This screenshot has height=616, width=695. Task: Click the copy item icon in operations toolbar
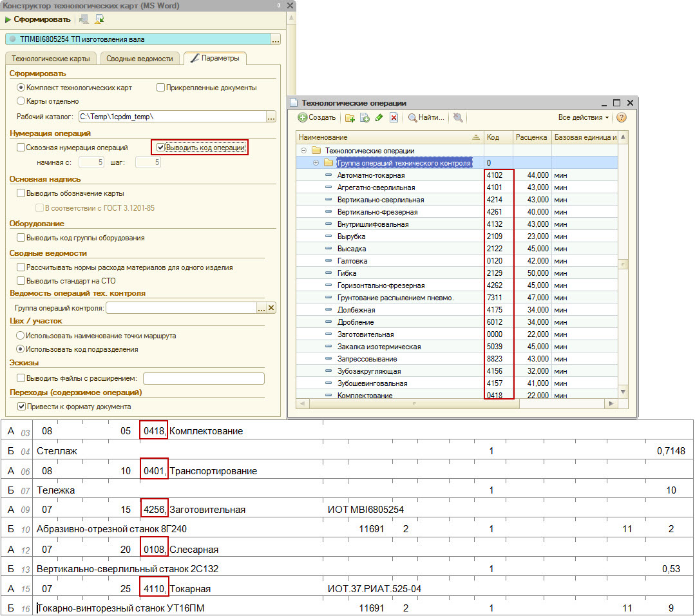coord(365,118)
